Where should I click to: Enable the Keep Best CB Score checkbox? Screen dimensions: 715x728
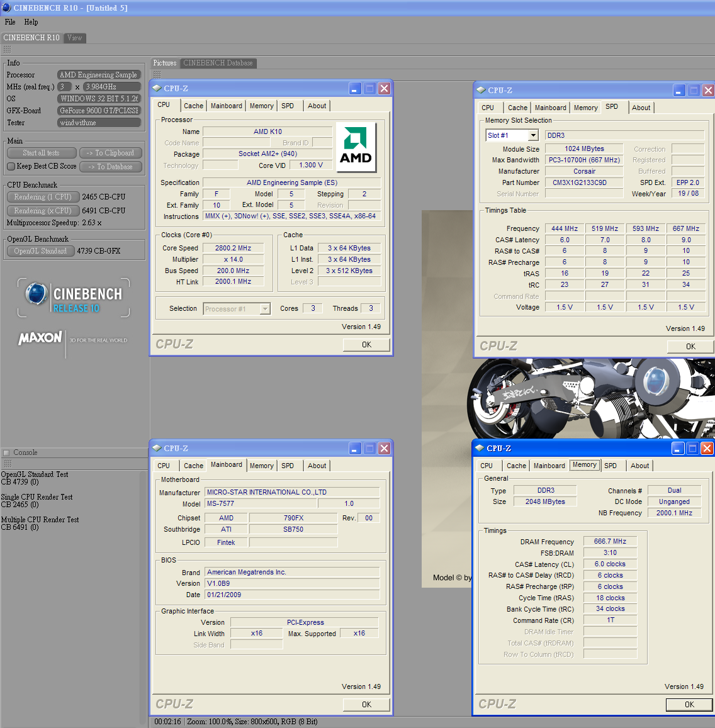[x=11, y=166]
